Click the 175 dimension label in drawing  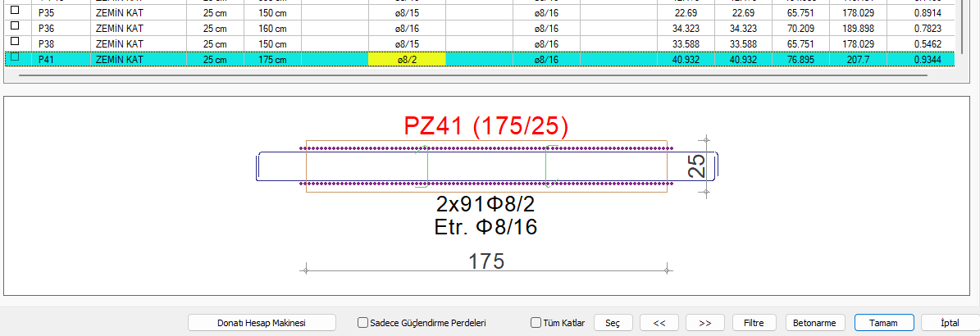(x=486, y=261)
